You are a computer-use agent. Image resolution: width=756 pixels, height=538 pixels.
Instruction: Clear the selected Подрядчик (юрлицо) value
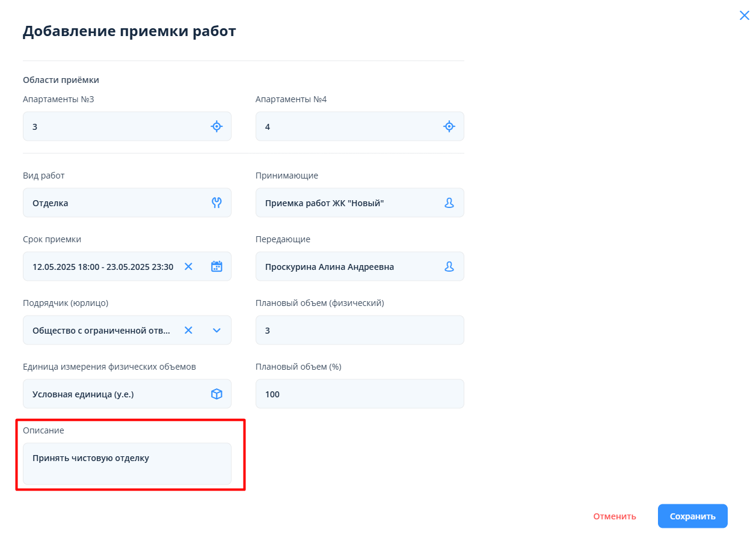coord(188,330)
